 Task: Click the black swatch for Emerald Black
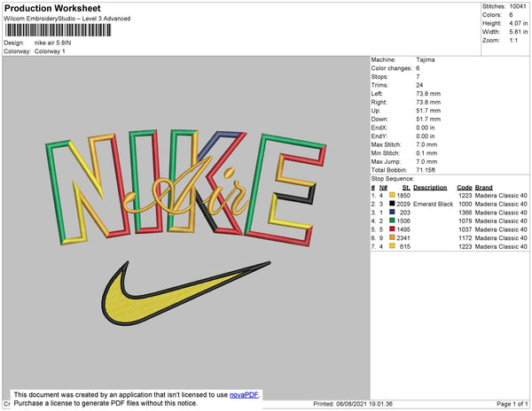[x=392, y=204]
